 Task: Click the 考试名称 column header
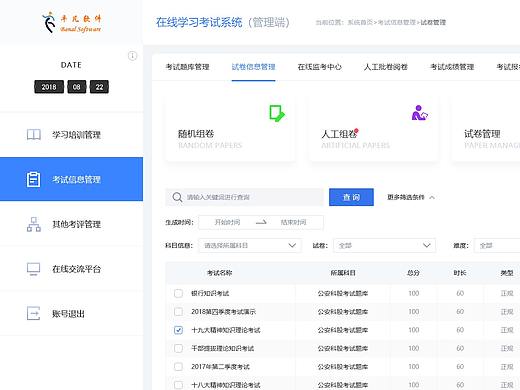pyautogui.click(x=219, y=273)
